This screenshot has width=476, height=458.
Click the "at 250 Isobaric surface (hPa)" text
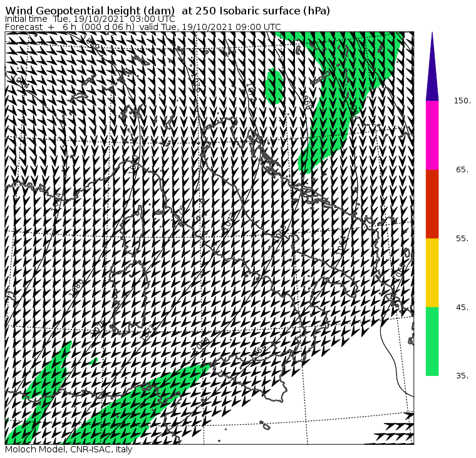pos(256,11)
